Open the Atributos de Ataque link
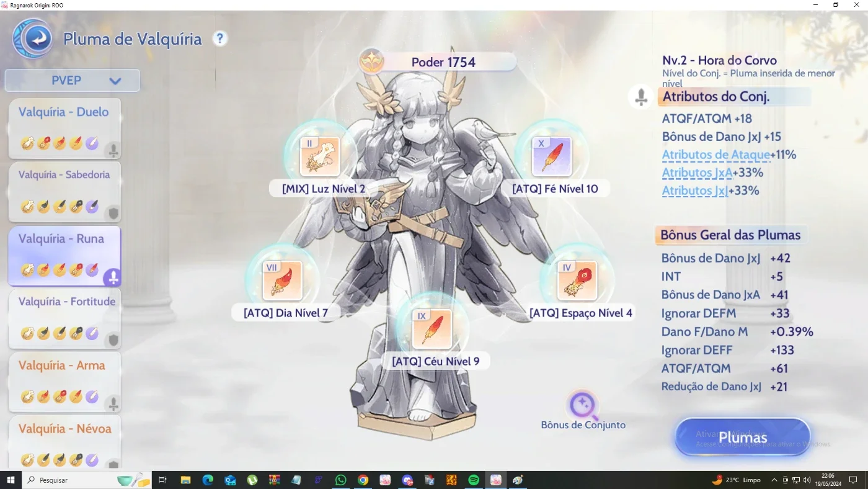 [716, 155]
